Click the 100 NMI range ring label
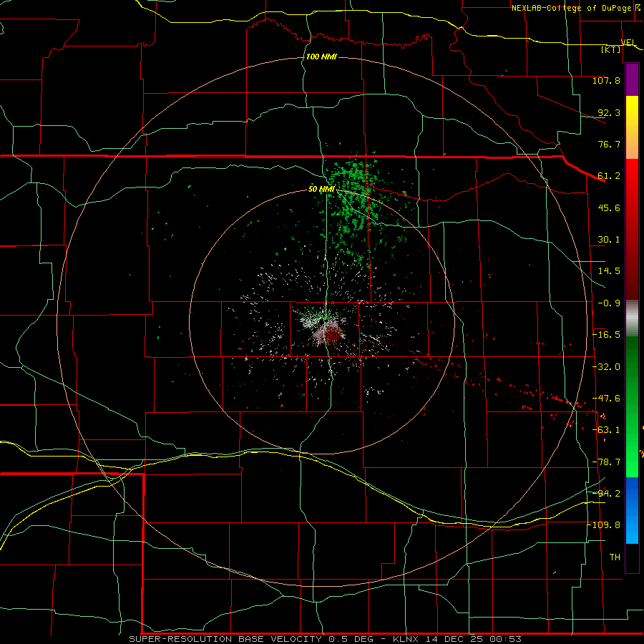The image size is (644, 644). 321,57
